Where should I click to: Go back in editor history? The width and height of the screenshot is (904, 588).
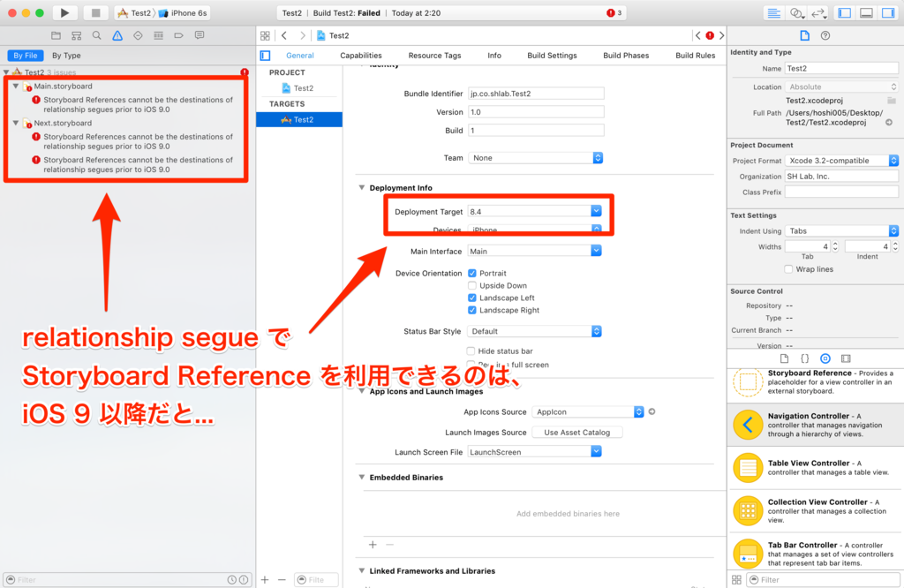[284, 35]
